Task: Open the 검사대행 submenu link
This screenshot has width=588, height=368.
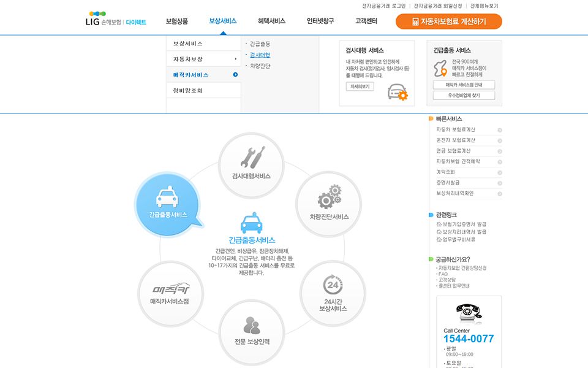Action: tap(260, 55)
